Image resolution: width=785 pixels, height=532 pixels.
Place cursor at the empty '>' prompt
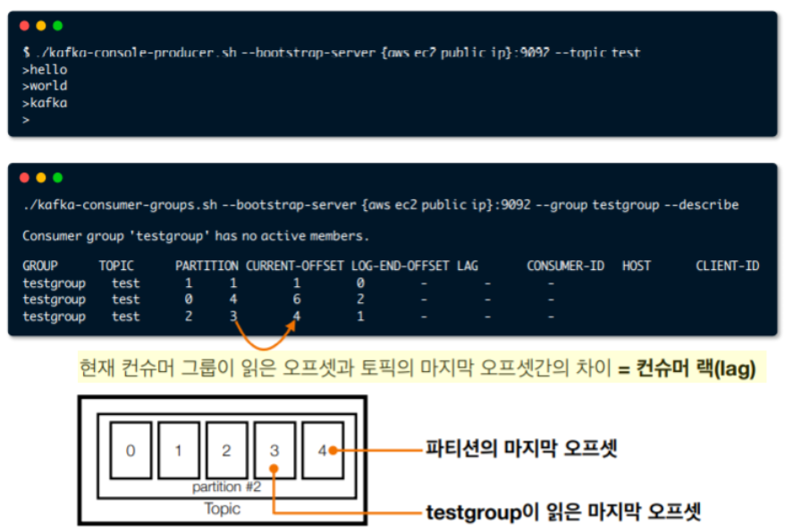click(26, 120)
